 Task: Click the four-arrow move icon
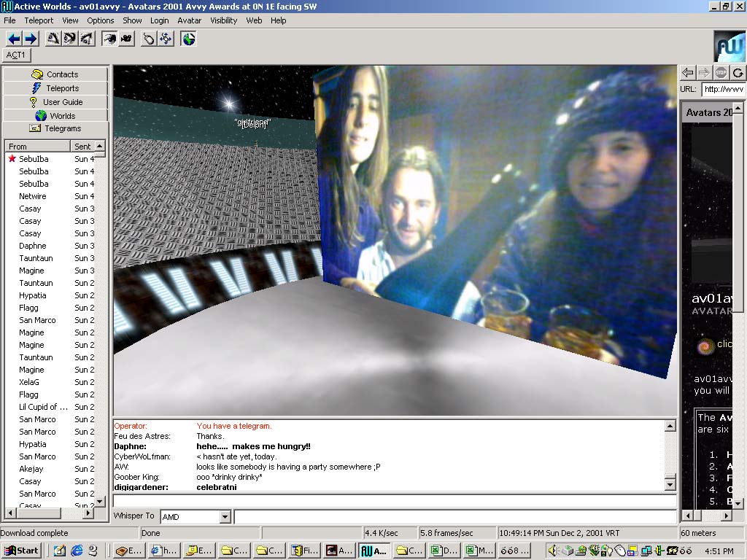(165, 39)
